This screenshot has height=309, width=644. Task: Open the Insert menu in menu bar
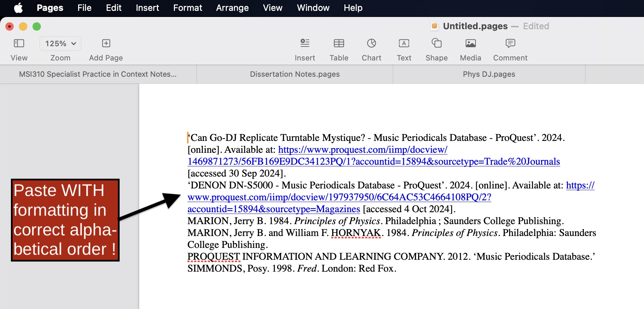(x=147, y=8)
